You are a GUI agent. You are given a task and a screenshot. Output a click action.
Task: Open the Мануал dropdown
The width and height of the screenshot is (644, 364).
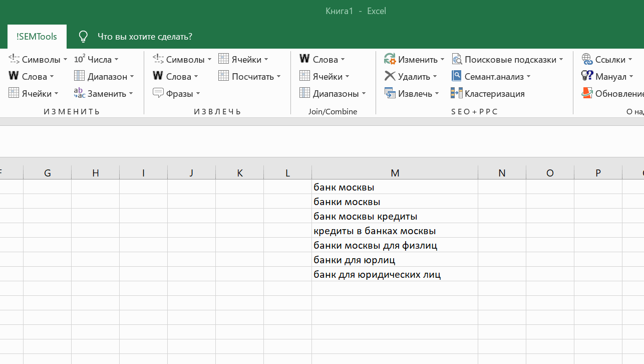click(x=631, y=77)
